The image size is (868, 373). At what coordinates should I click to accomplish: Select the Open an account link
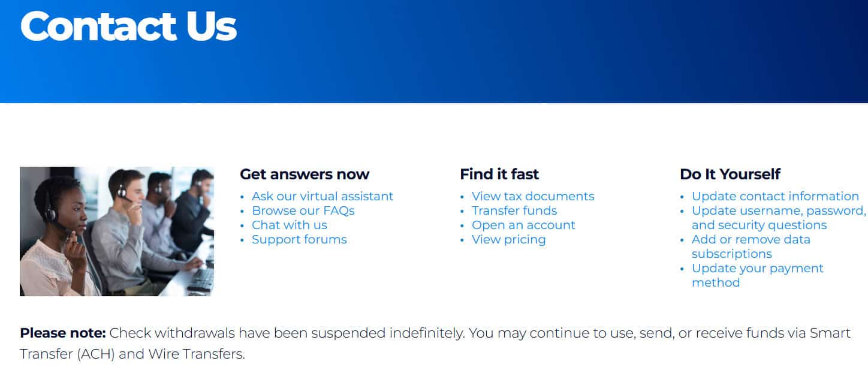523,225
